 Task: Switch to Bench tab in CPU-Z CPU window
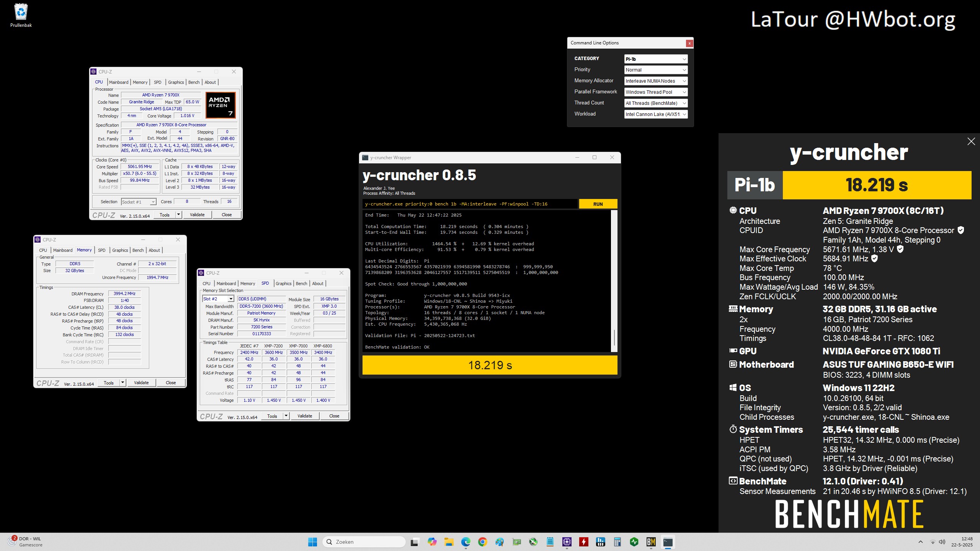point(194,82)
